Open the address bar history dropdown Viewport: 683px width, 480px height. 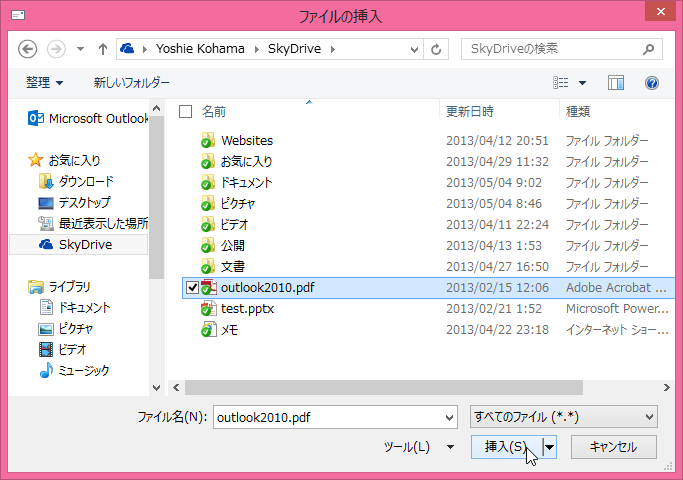(x=414, y=50)
